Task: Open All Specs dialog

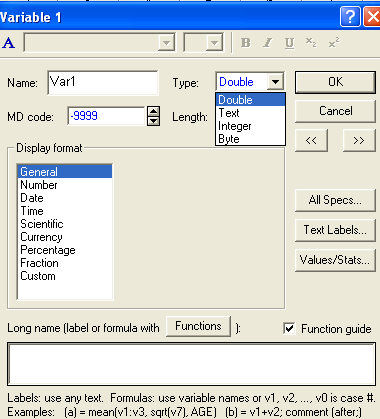Action: point(335,200)
